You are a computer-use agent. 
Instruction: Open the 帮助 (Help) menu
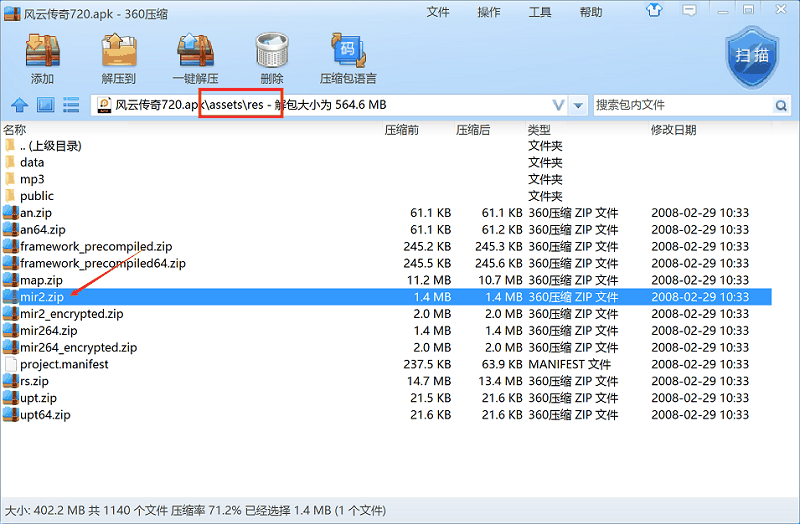[591, 12]
